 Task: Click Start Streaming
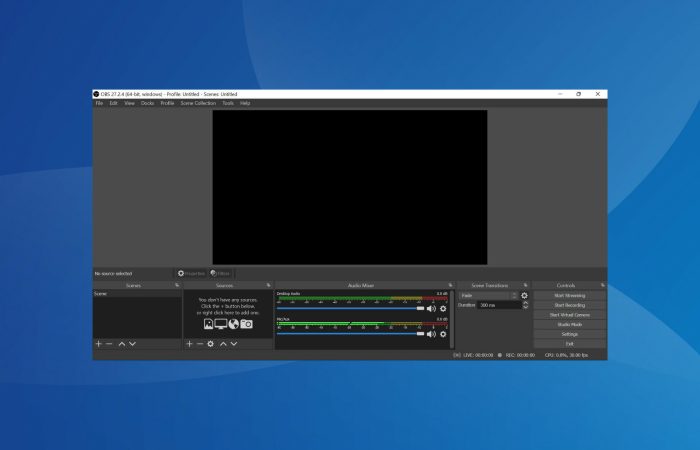pyautogui.click(x=570, y=296)
